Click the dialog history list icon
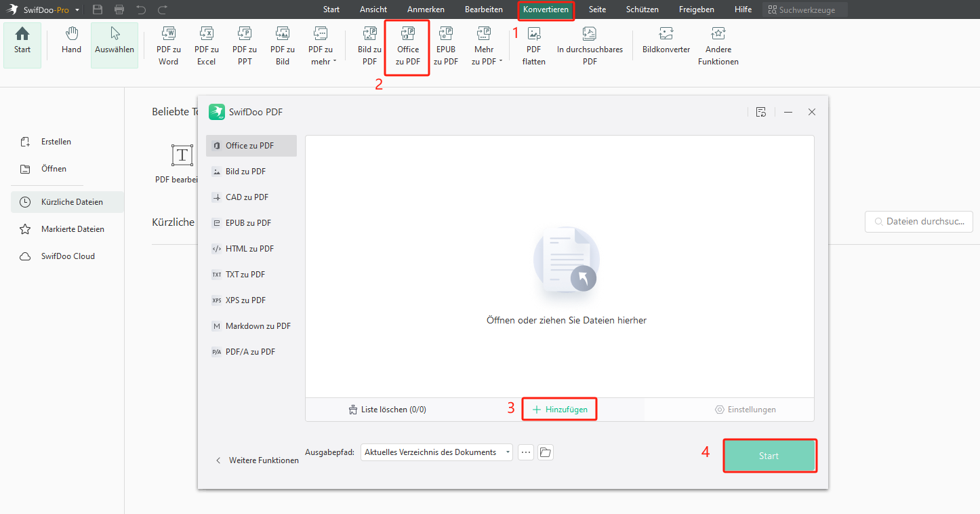This screenshot has height=514, width=980. 761,112
